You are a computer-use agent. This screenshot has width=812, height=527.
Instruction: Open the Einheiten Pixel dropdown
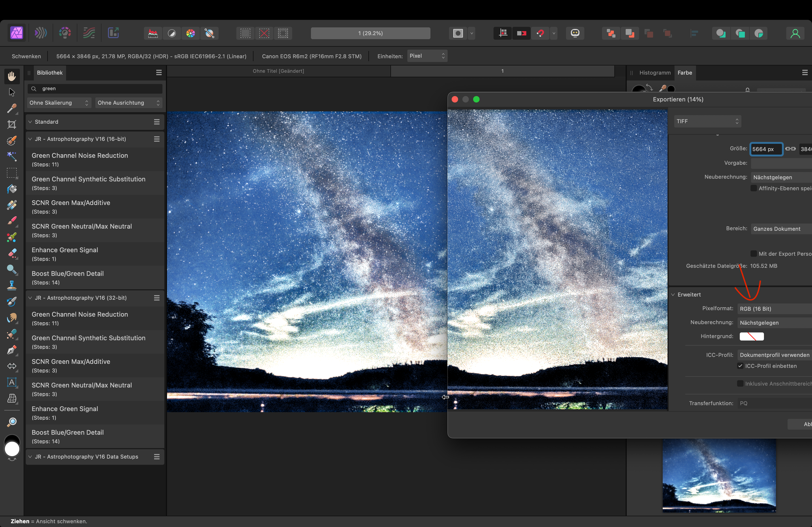tap(427, 56)
